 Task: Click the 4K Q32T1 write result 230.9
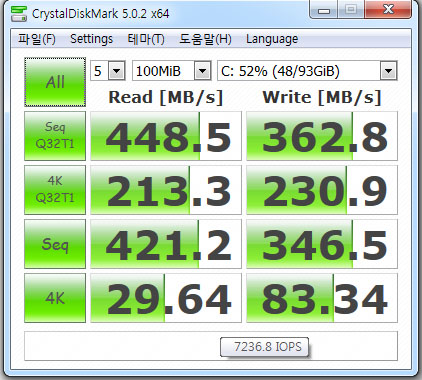322,190
